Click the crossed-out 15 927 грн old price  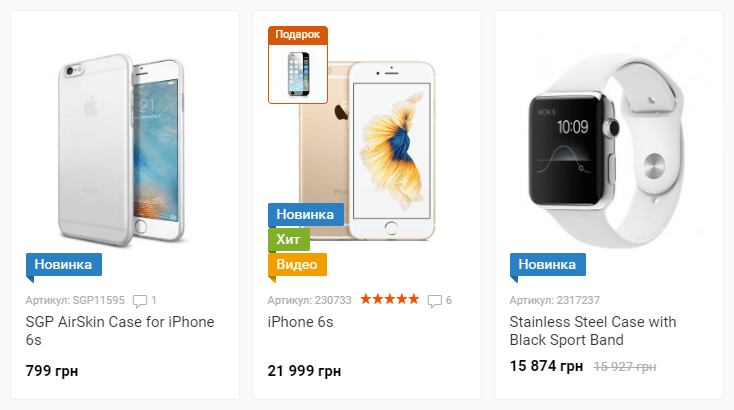click(x=625, y=366)
